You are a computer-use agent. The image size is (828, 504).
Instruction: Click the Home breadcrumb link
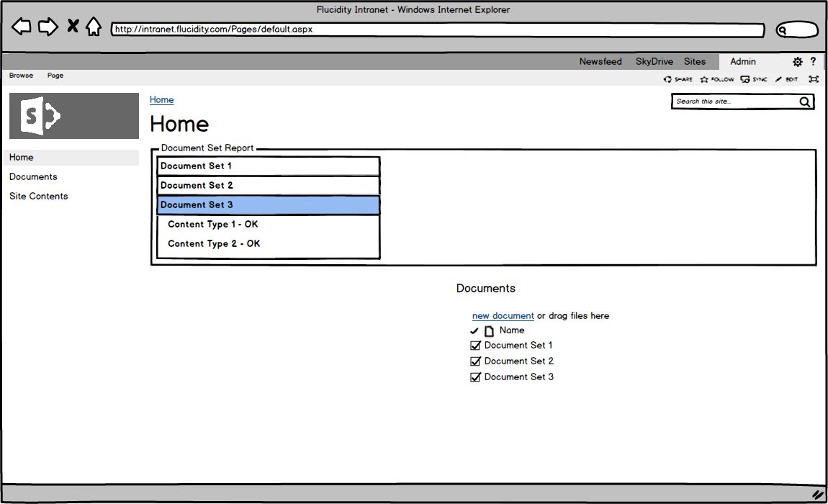(x=161, y=100)
